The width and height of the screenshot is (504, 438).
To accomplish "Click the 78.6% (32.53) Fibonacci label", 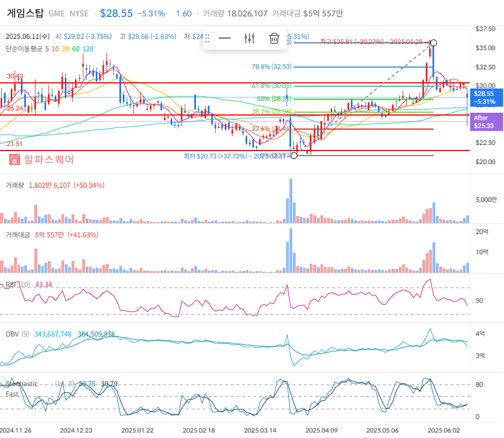I will 271,67.
